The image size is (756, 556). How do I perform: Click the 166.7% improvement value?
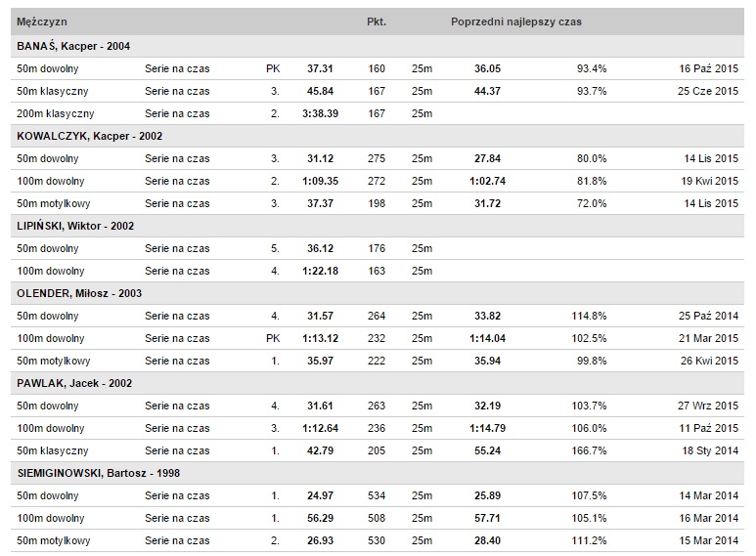click(x=589, y=451)
